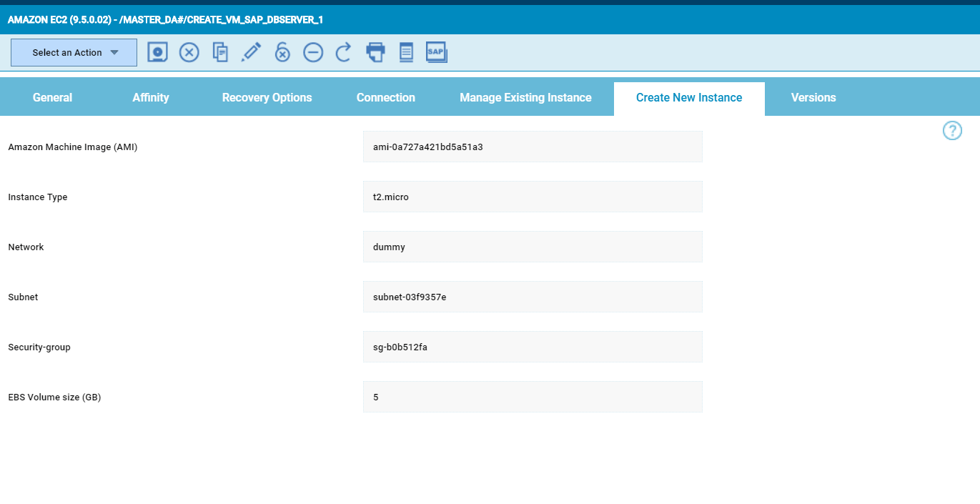980x504 pixels.
Task: Click the document page icon
Action: pos(406,52)
